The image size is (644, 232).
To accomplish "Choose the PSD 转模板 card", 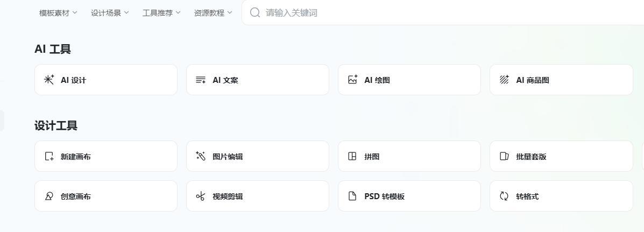I will tap(409, 196).
